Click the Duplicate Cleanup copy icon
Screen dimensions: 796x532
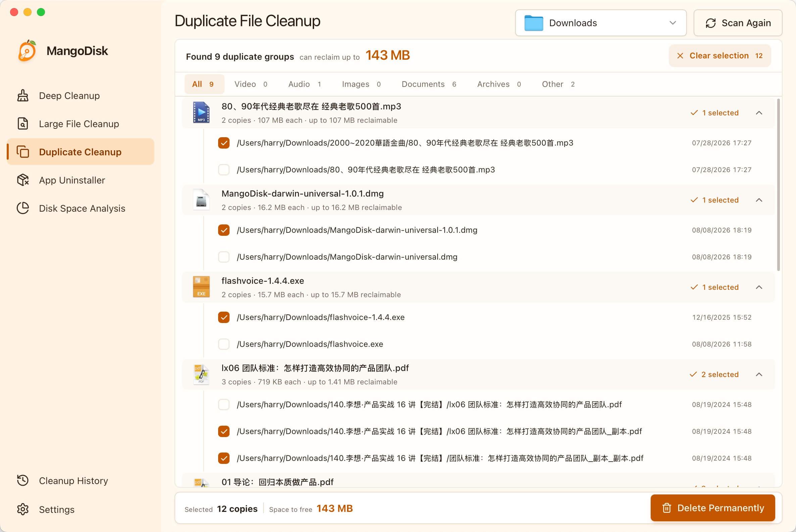click(x=23, y=152)
